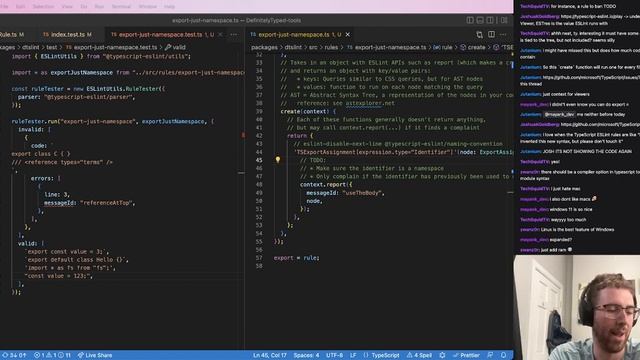This screenshot has width=640, height=360.
Task: Click line number 57 in the gutter
Action: pos(259,258)
